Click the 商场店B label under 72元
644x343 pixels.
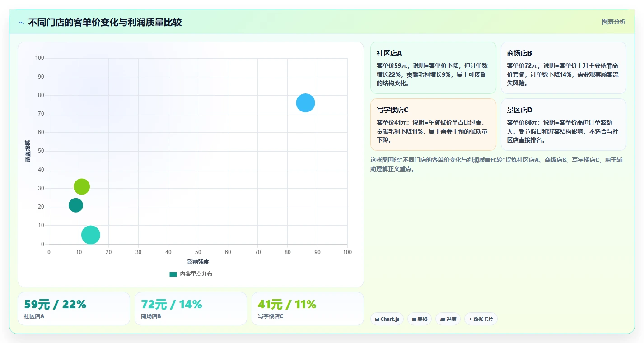tap(151, 316)
